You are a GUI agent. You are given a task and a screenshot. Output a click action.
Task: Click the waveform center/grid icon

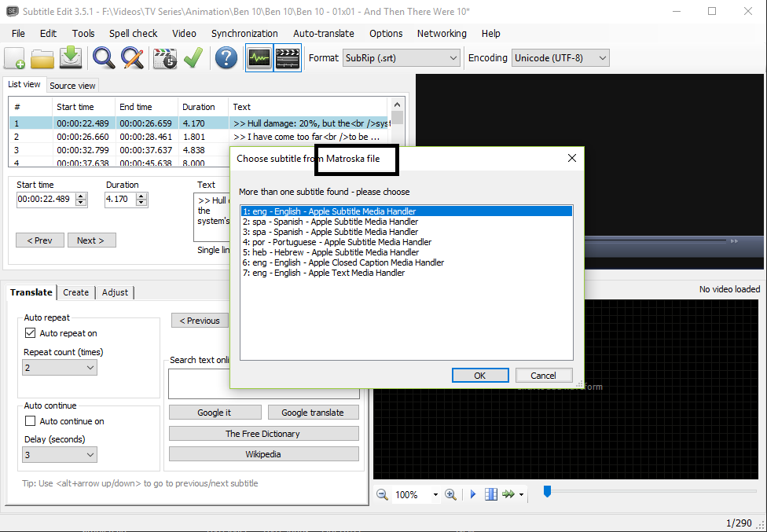490,494
